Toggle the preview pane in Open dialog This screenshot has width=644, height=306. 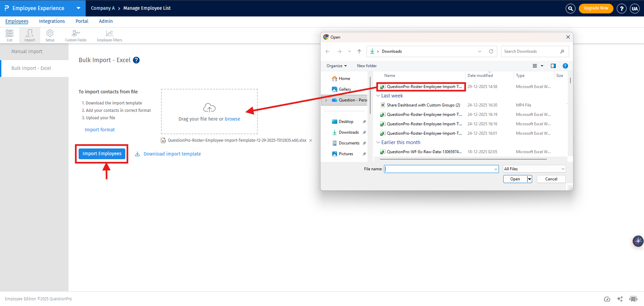pyautogui.click(x=553, y=66)
